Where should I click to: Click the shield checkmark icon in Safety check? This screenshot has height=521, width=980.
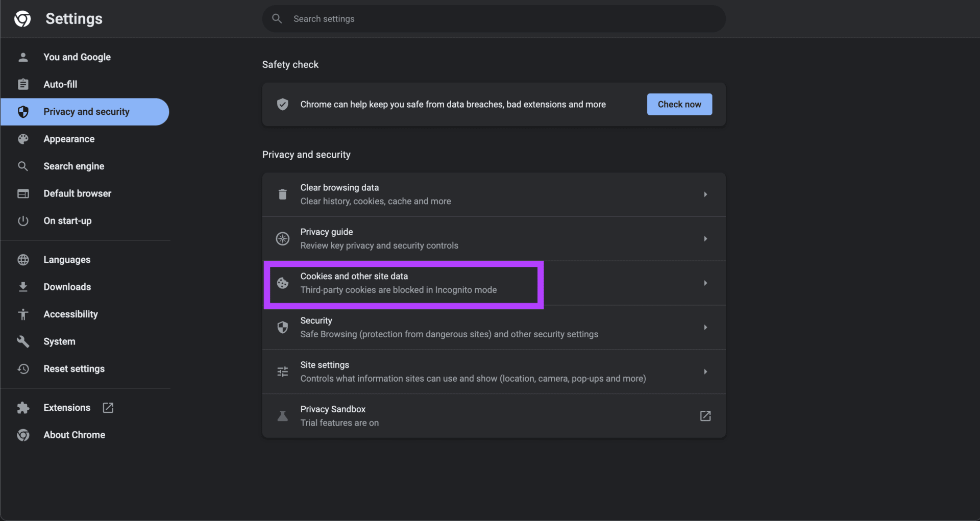[x=282, y=105]
